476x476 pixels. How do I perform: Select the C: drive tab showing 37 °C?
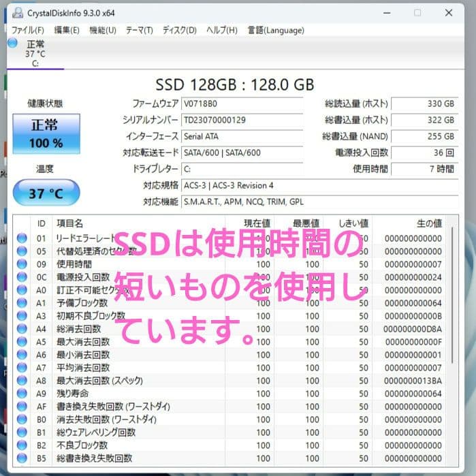[35, 53]
